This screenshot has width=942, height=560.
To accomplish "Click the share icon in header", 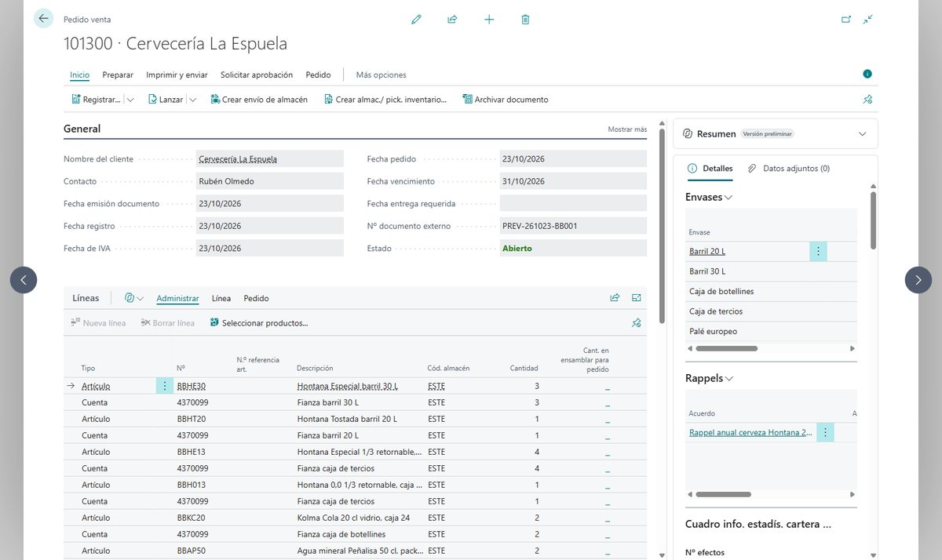I will coord(452,20).
